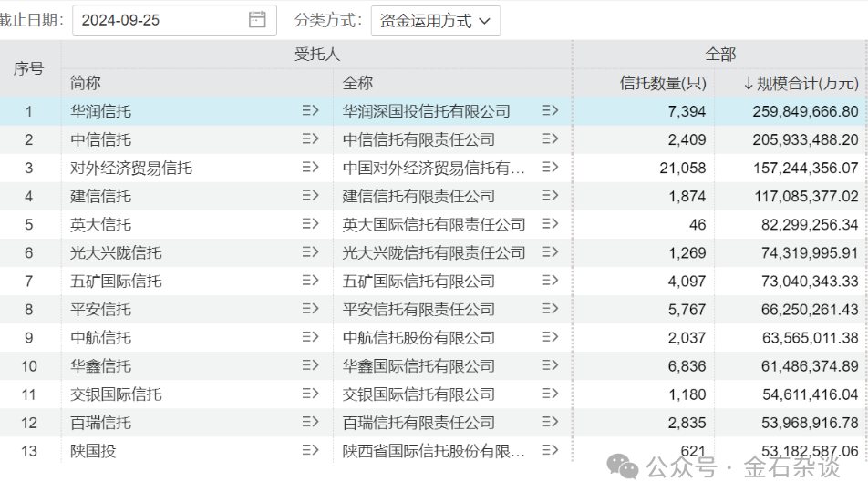Open detail icon next to 中国对外经济贸易信托有… full name
The height and width of the screenshot is (502, 868).
(550, 168)
